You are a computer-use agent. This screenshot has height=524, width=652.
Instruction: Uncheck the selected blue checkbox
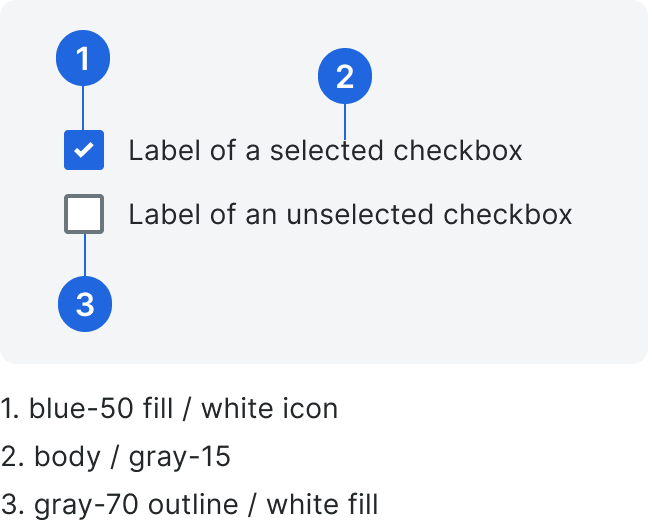[84, 150]
